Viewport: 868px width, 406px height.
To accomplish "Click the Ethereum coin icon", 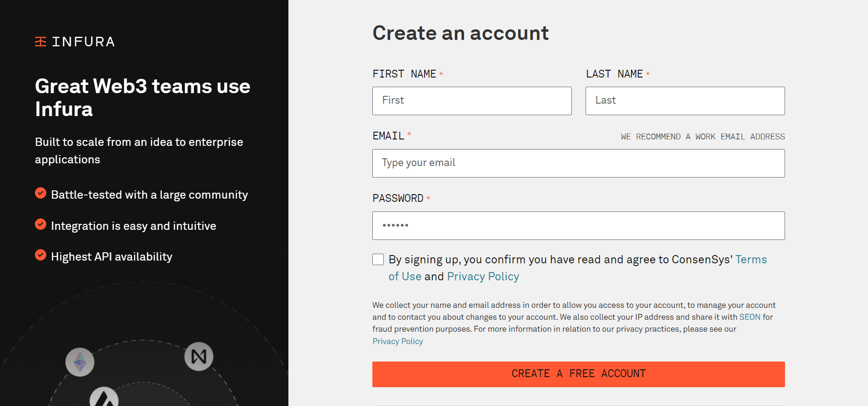I will pyautogui.click(x=80, y=362).
